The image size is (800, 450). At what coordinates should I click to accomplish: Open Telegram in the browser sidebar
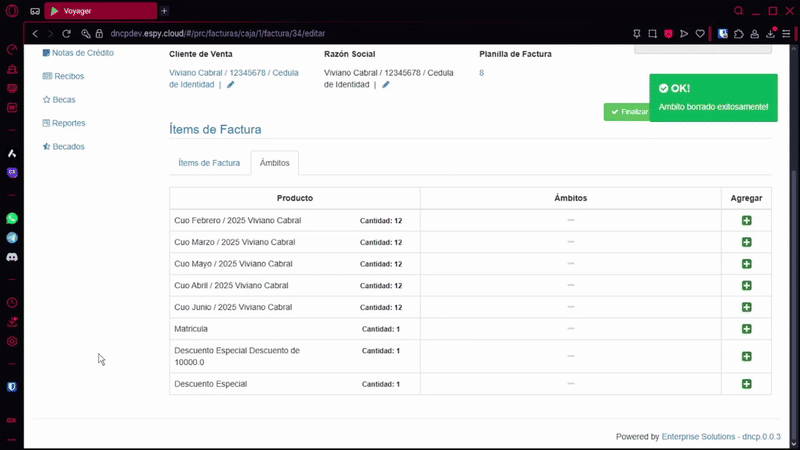pos(12,238)
